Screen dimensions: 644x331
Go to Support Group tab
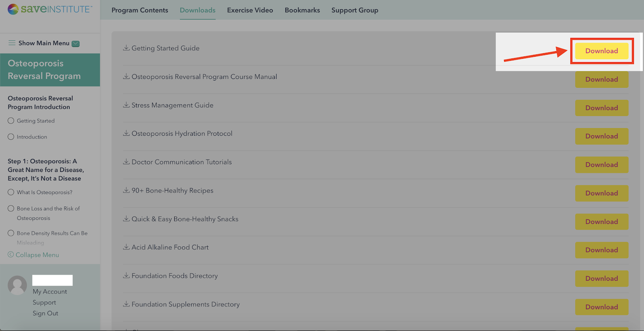point(355,10)
